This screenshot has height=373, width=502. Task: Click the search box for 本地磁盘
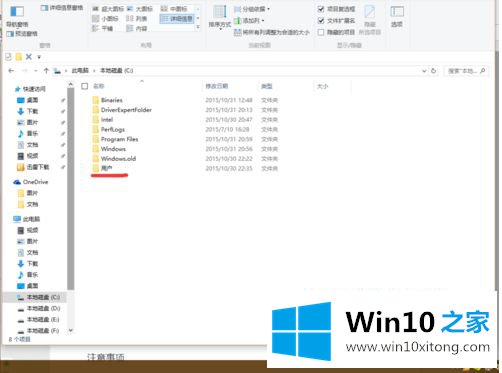coord(466,71)
